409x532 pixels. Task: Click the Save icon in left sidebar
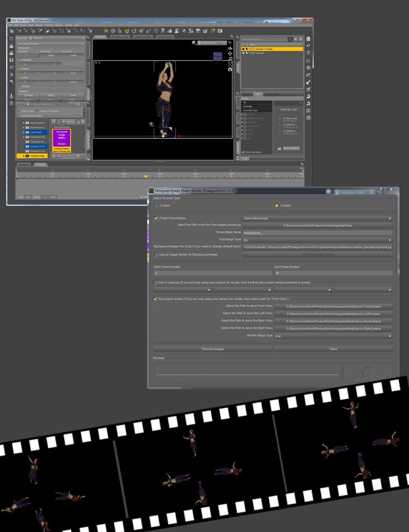[x=11, y=61]
